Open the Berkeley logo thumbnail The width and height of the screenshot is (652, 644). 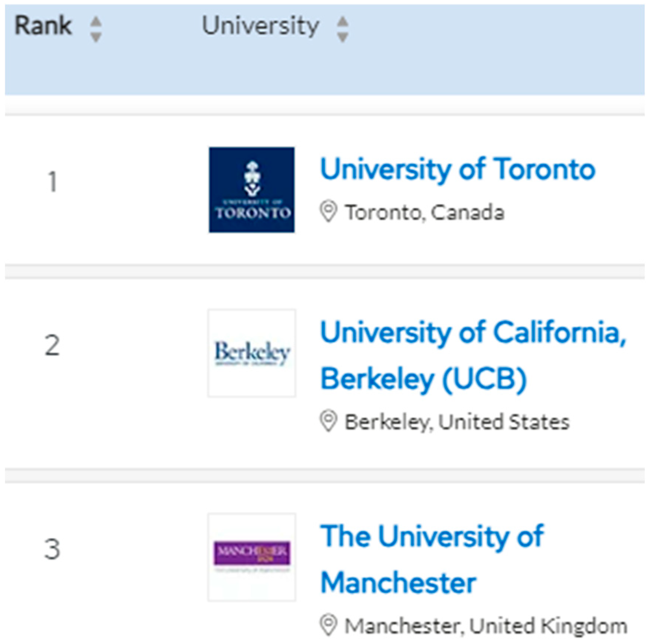[x=251, y=353]
